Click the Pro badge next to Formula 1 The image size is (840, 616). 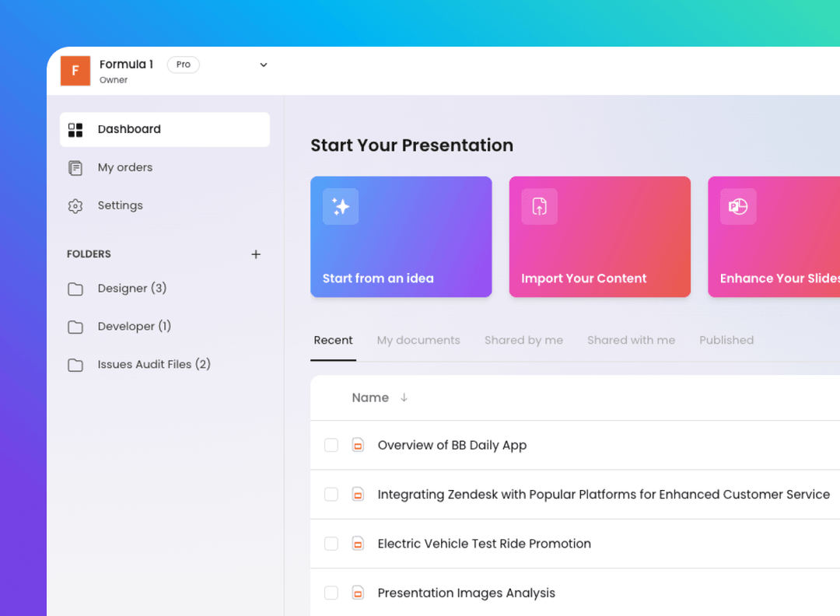[x=183, y=65]
